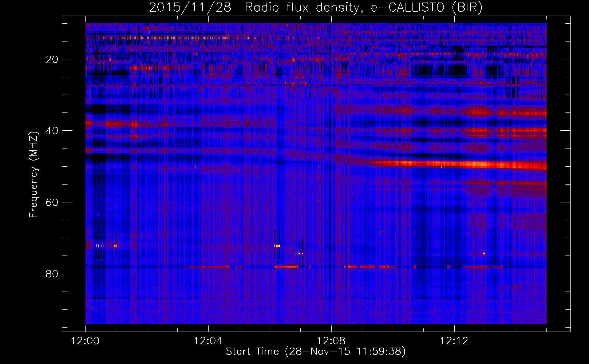Click the plot title '2015/11/28 Radio flux density'

click(315, 8)
